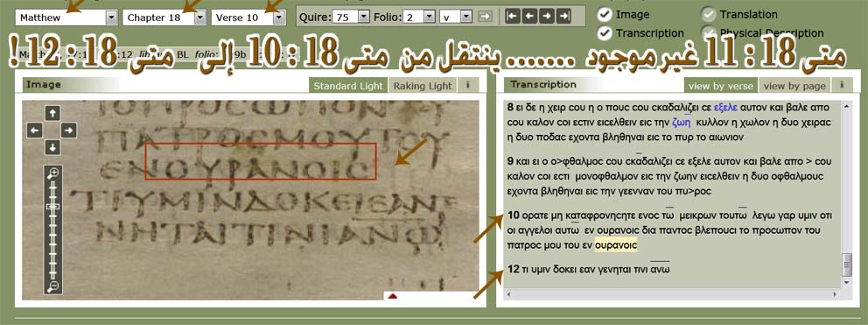Screen dimensions: 868x325
Task: Zoom in on the manuscript image
Action: [x=53, y=173]
